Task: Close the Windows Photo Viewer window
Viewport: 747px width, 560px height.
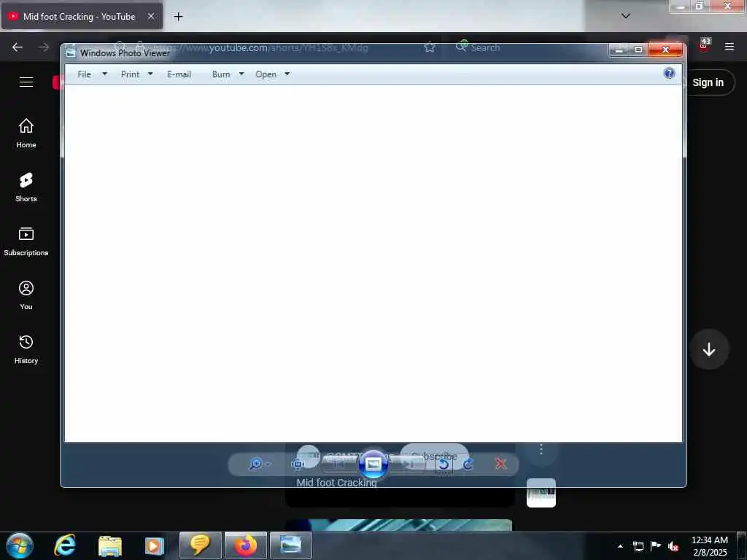Action: click(x=665, y=50)
